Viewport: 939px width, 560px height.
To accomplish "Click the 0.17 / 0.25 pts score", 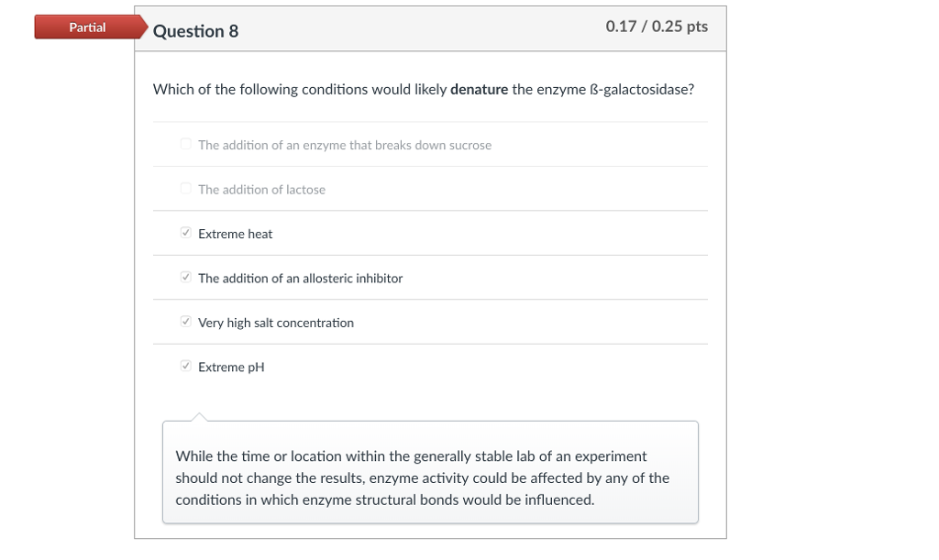I will point(657,27).
